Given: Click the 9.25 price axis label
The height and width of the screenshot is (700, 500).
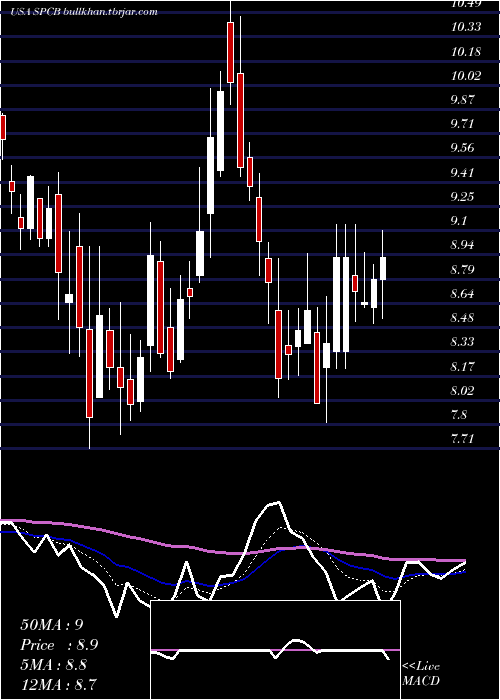Looking at the screenshot, I should pos(462,196).
